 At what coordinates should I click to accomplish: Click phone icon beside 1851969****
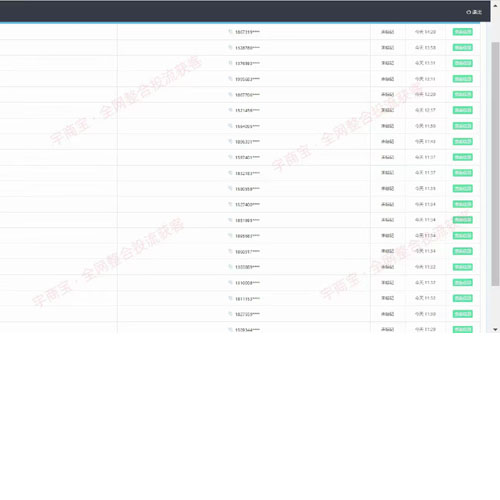(x=230, y=220)
